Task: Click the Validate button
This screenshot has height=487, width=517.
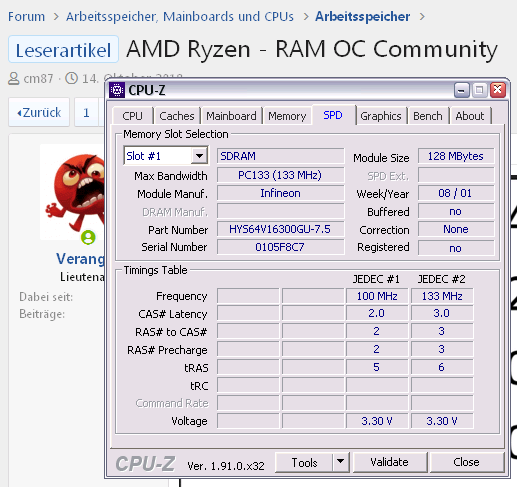Action: coord(389,462)
